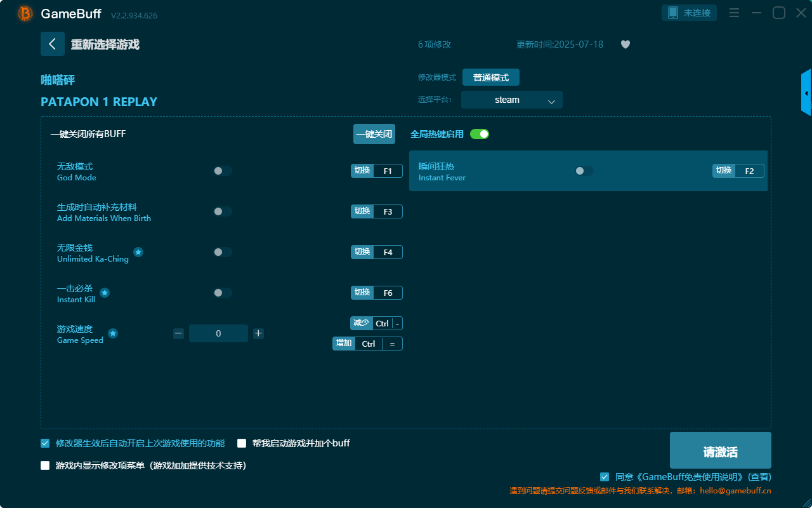Click the GameBuff logo icon
The image size is (812, 508).
pyautogui.click(x=25, y=13)
